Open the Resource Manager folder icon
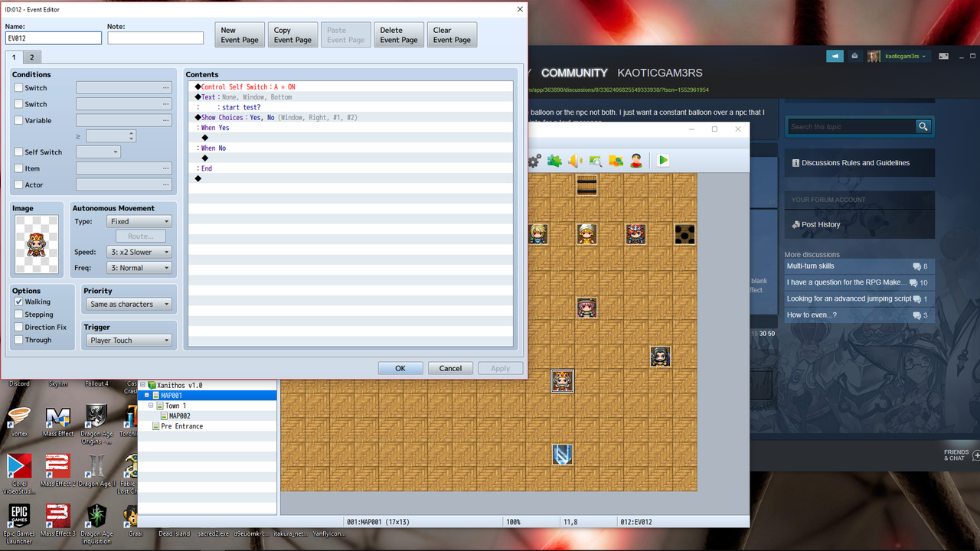980x551 pixels. (616, 160)
